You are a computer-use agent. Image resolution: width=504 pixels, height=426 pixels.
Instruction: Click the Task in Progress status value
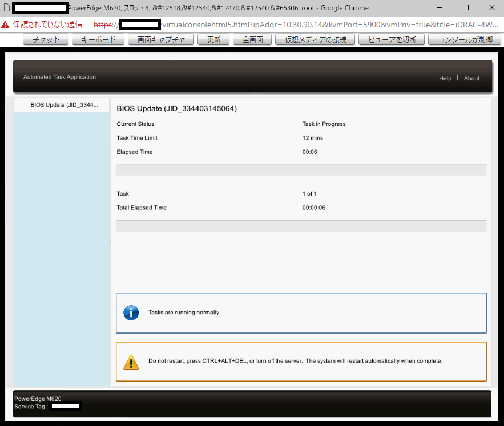(324, 124)
